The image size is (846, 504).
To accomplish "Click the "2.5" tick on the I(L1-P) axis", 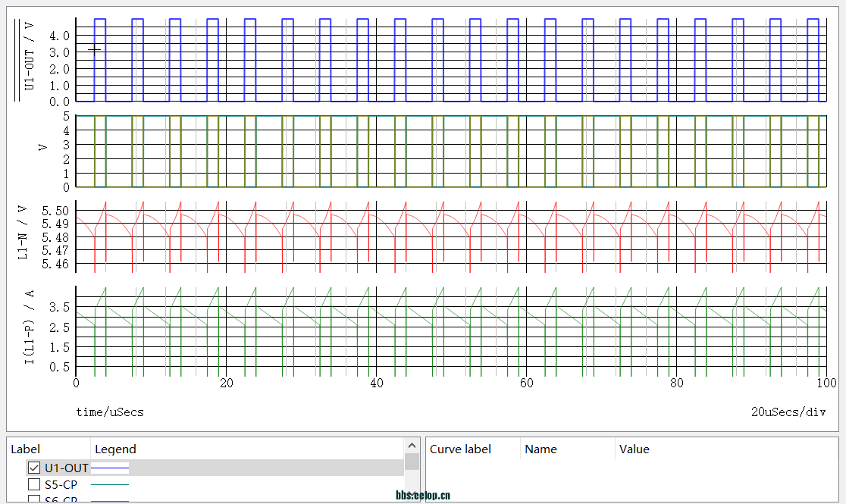I will tap(59, 327).
